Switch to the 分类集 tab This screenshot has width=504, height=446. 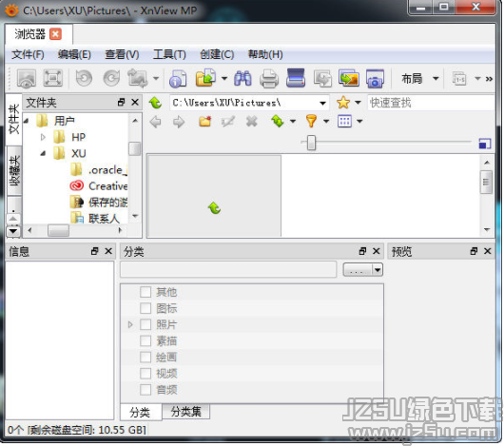(x=186, y=412)
